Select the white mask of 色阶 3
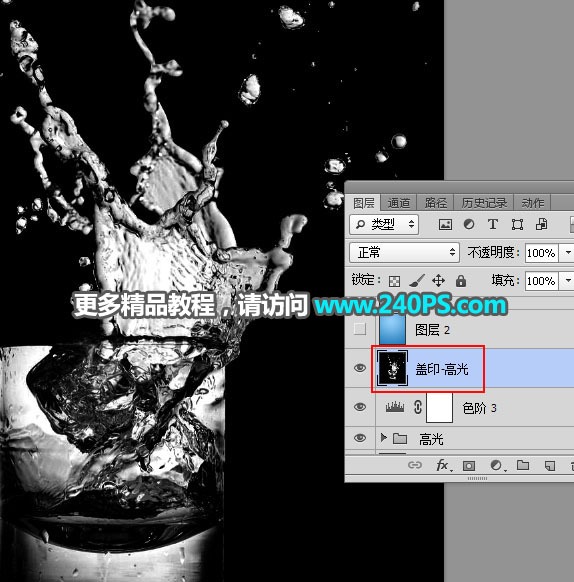The image size is (574, 582). (439, 407)
